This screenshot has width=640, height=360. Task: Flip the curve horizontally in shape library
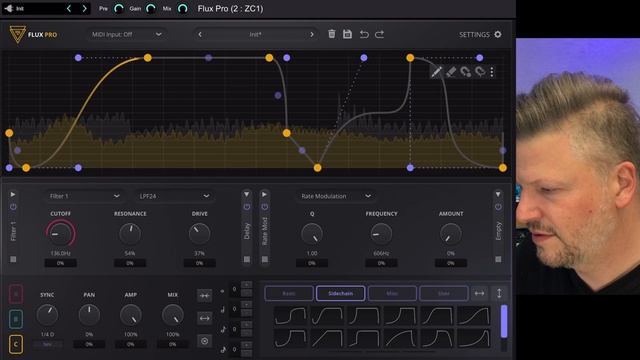click(479, 293)
